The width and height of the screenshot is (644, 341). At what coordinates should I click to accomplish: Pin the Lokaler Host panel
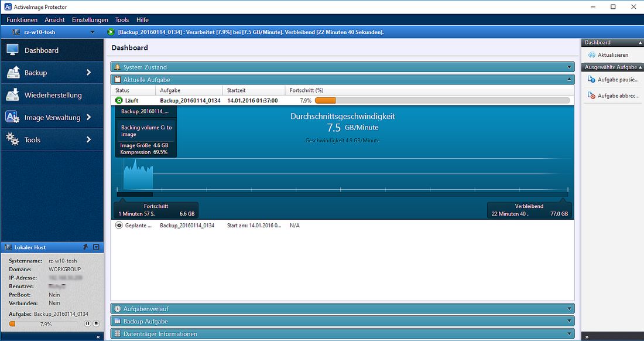point(85,247)
